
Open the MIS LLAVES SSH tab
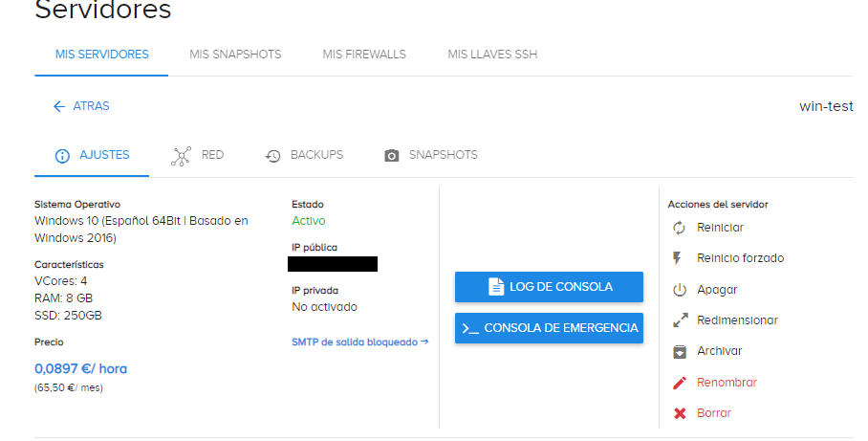coord(492,55)
